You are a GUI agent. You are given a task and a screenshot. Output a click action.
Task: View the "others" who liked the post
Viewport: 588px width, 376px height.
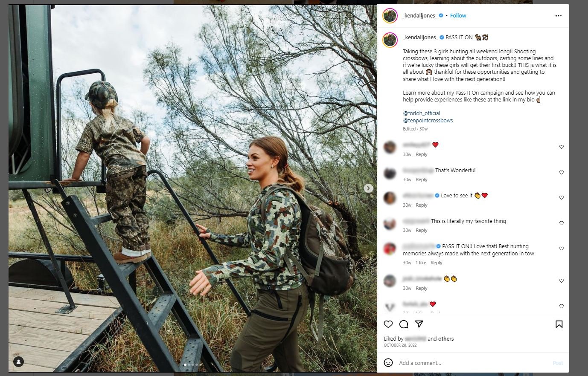coord(446,339)
